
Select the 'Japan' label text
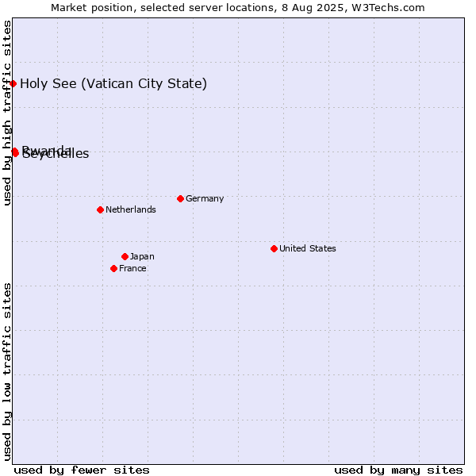(142, 257)
